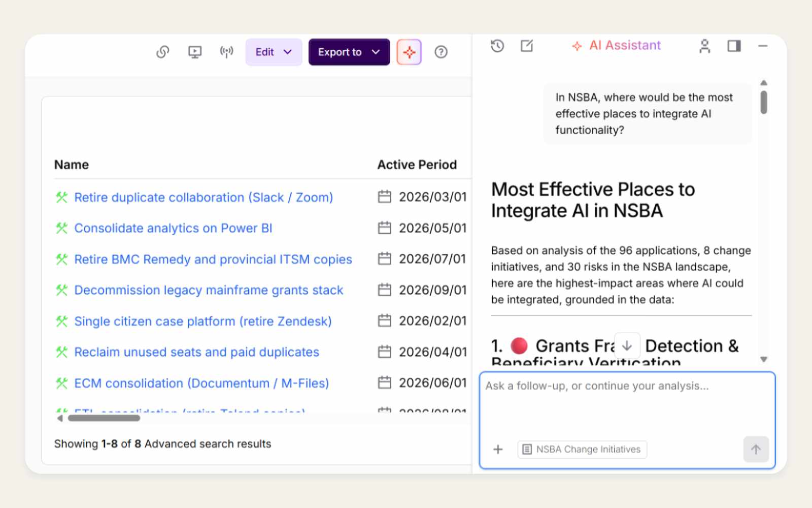Select the 2026/02/01 date value
812x508 pixels.
pos(433,321)
